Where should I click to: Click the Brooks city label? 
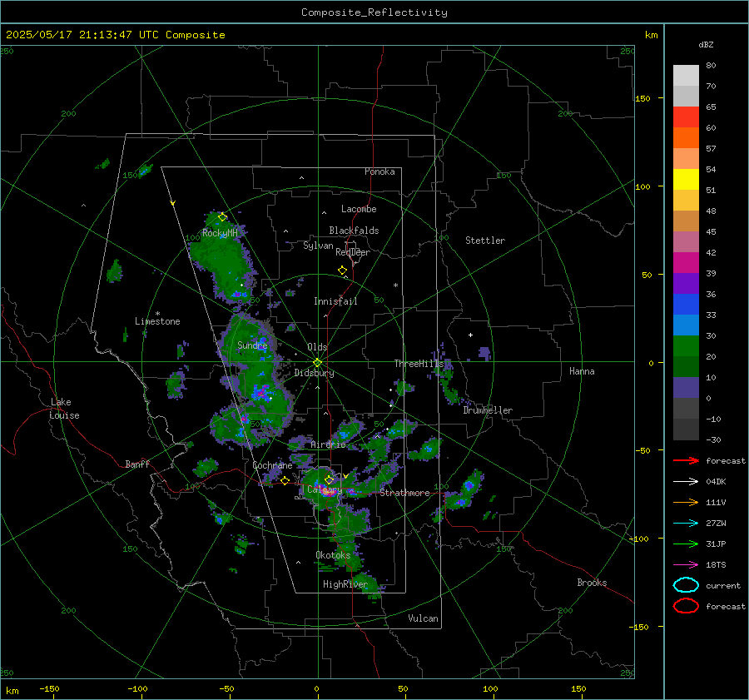point(592,583)
